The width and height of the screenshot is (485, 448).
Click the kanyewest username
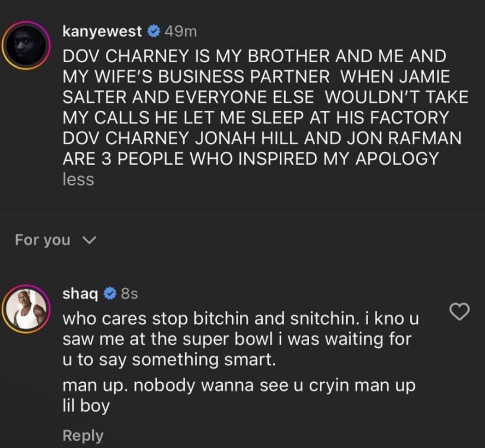point(102,31)
